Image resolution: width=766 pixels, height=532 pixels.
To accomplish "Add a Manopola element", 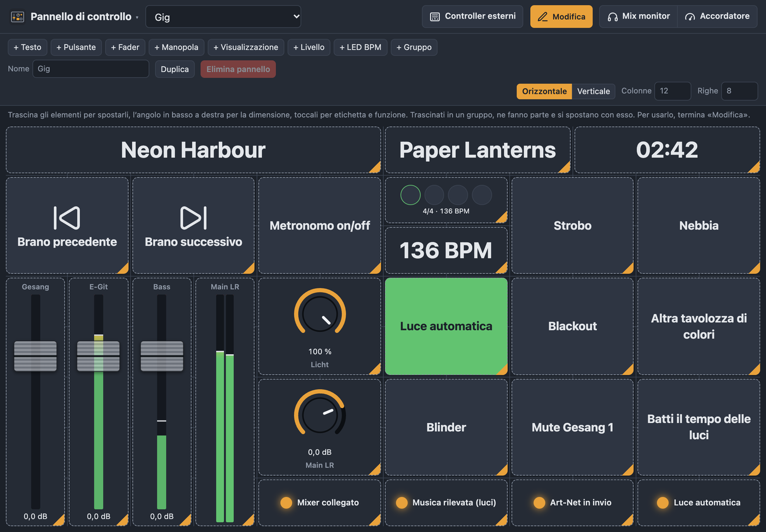I will 176,47.
